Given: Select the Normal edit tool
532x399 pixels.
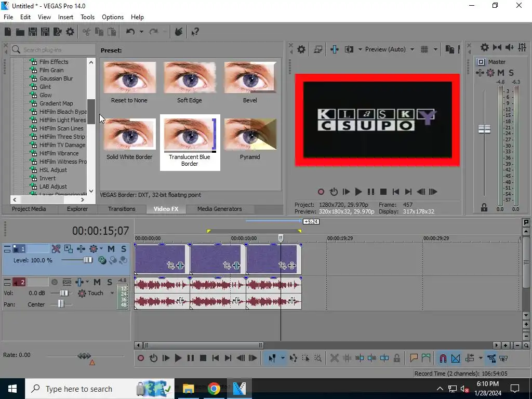Looking at the screenshot, I should [272, 358].
